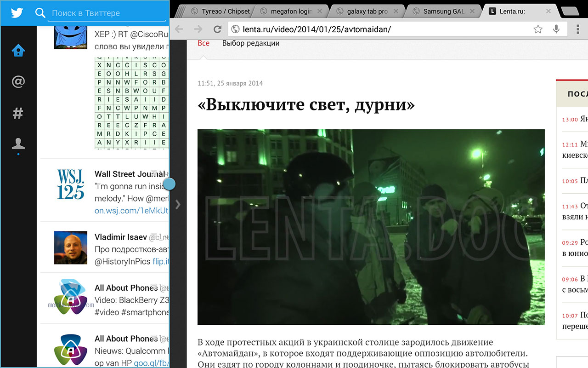Open Twitter mentions @ icon
Viewport: 588px width, 368px height.
[18, 82]
